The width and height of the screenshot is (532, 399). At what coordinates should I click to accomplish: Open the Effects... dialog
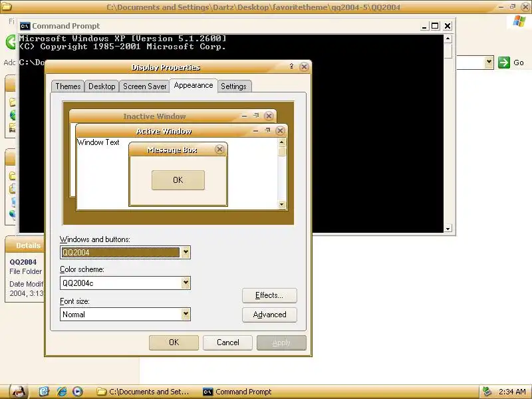pos(269,295)
